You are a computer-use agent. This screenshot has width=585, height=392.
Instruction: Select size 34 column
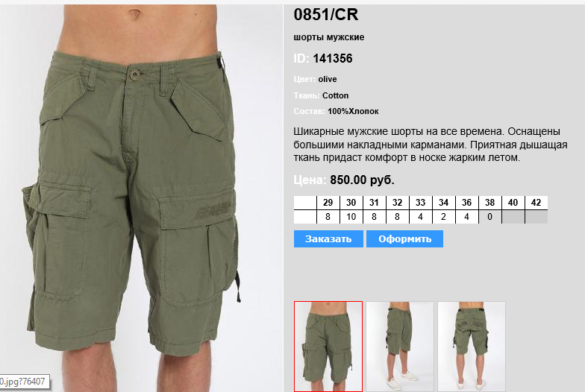point(443,203)
